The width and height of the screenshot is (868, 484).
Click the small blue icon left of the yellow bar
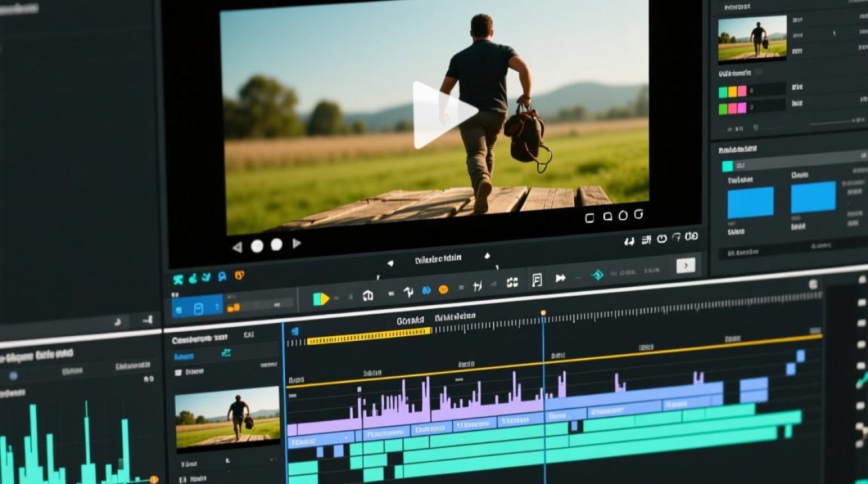point(295,331)
